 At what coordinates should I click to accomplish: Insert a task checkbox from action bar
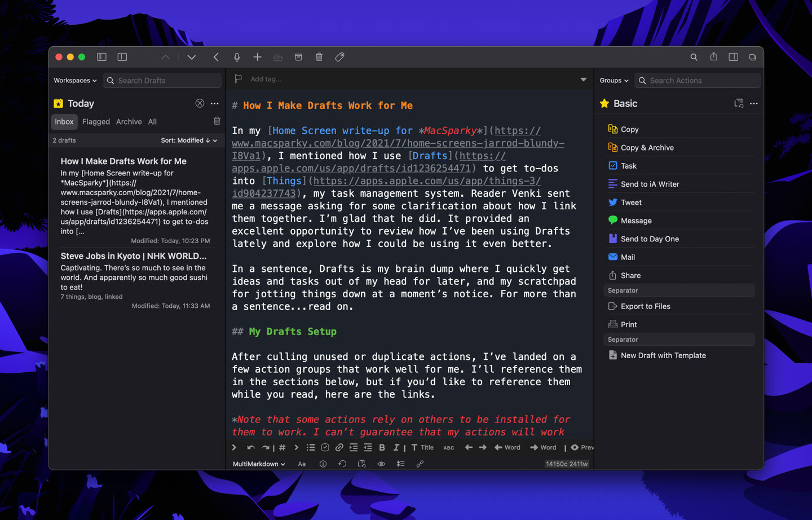point(325,447)
